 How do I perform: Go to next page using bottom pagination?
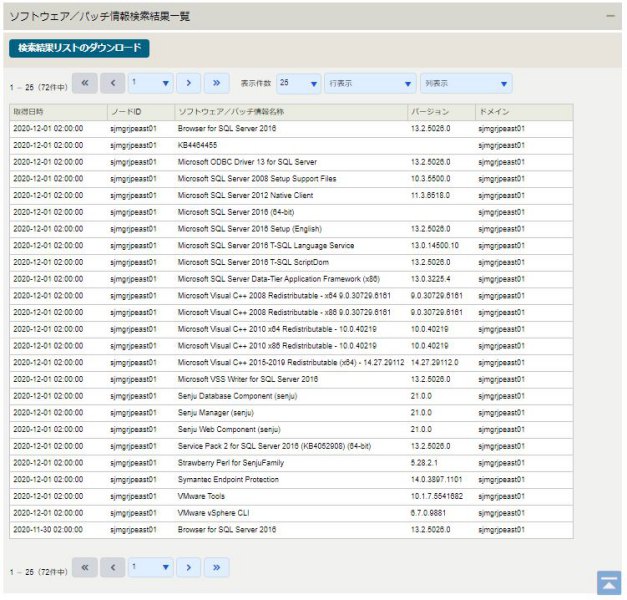click(188, 567)
